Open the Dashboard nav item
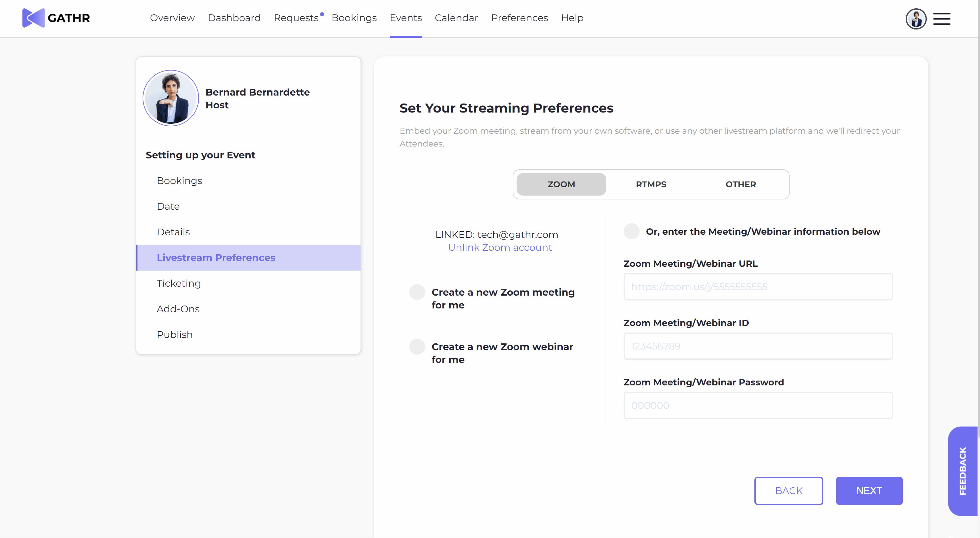Screen dimensions: 980x538 234,18
